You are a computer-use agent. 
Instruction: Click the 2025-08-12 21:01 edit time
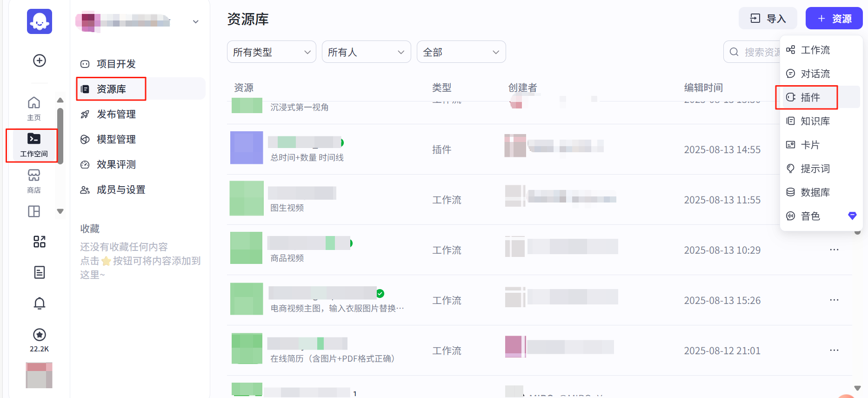722,351
